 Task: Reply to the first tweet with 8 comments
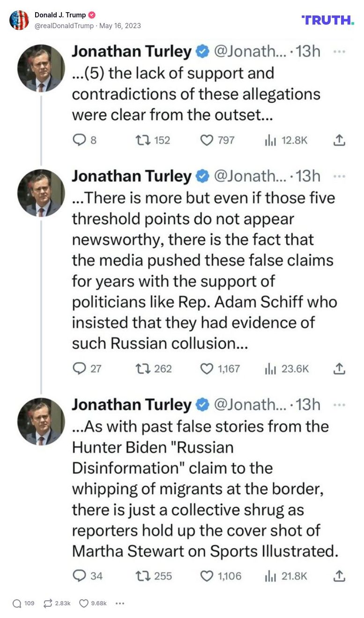(x=80, y=140)
